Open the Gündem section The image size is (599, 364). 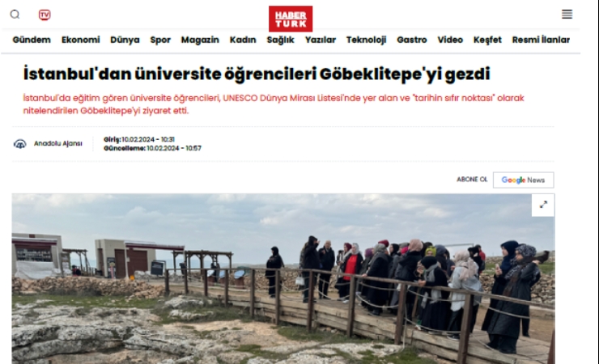click(32, 40)
